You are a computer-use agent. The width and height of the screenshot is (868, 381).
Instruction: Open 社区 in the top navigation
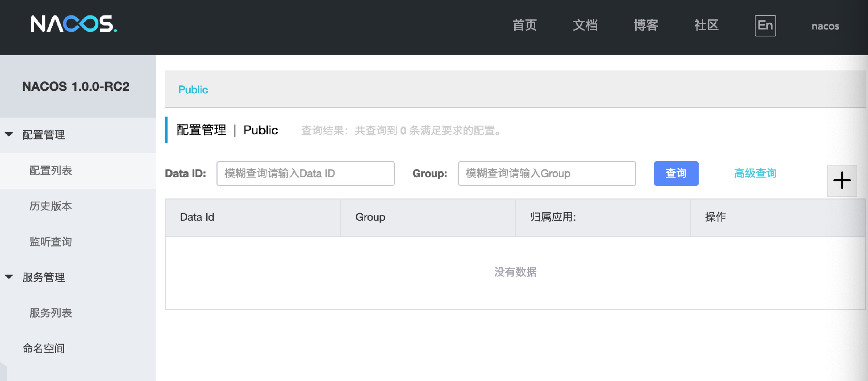coord(706,25)
